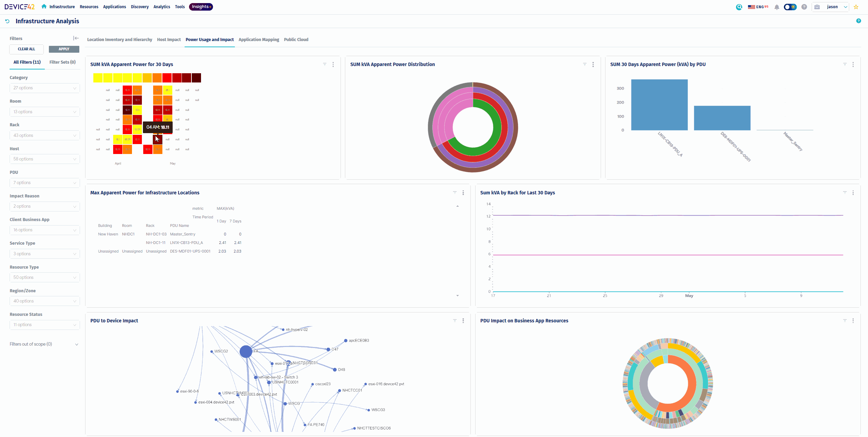Viewport: 868px width, 437px height.
Task: Open options menu for SUM kVA Apparent Power Distribution
Action: (x=593, y=64)
